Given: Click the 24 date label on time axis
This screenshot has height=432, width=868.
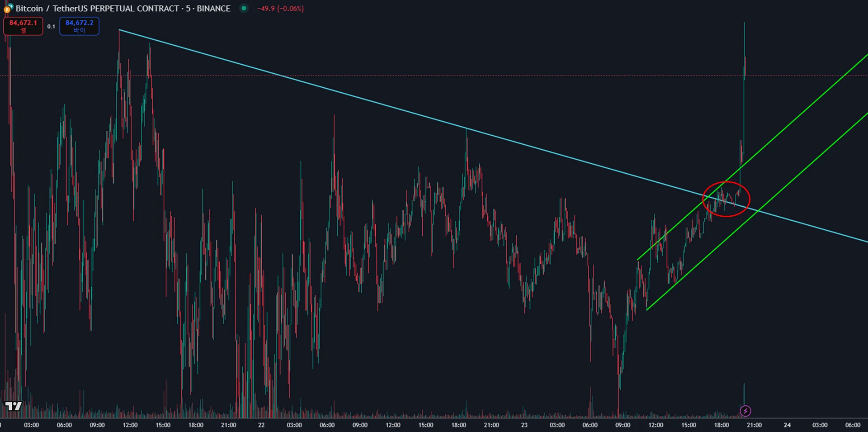Looking at the screenshot, I should click(787, 425).
